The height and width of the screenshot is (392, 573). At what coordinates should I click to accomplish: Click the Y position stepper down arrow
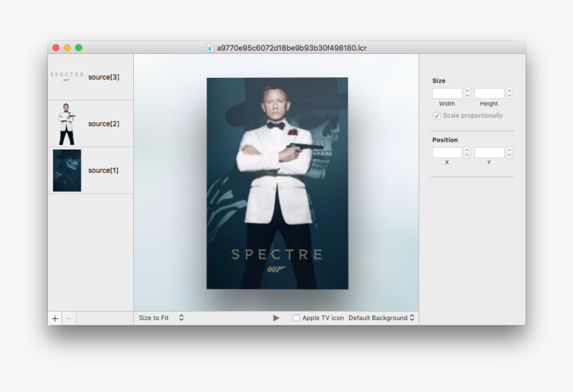[x=509, y=155]
